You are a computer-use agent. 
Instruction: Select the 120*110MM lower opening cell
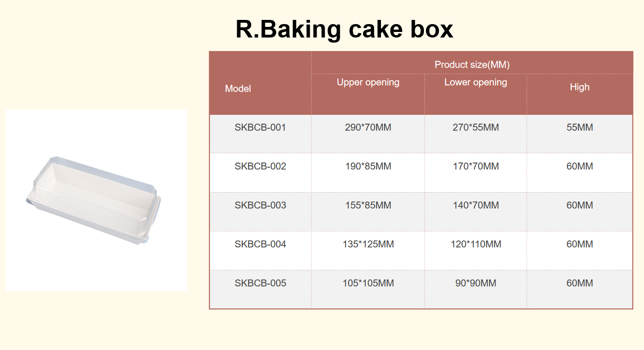tap(476, 244)
